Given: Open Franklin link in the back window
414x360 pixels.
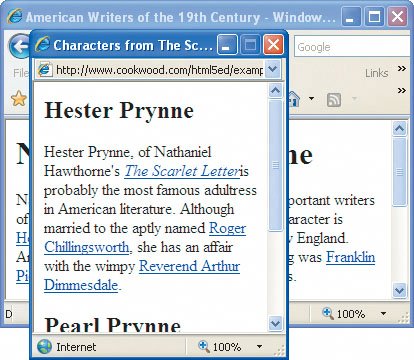Looking at the screenshot, I should click(350, 257).
